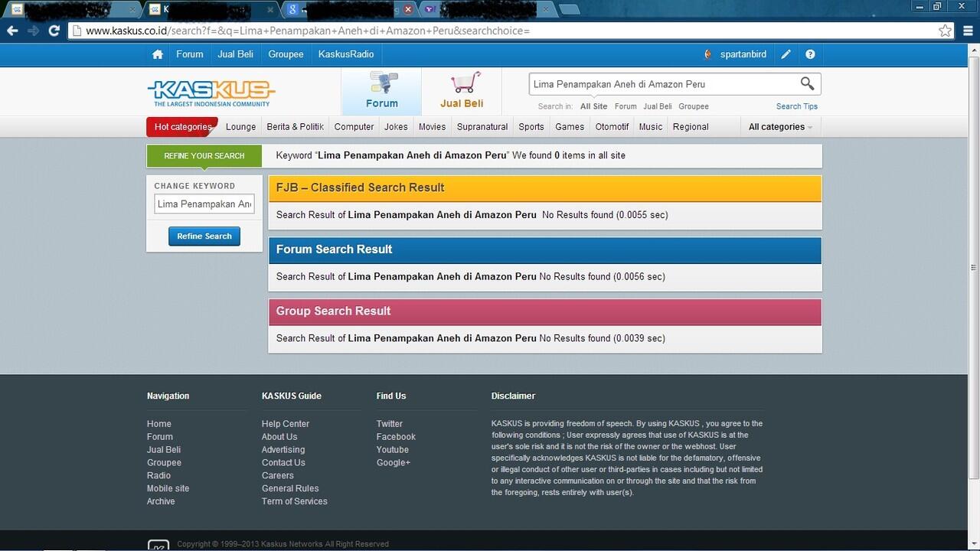The width and height of the screenshot is (980, 551).
Task: Click the Forum Search Result header
Action: click(544, 249)
